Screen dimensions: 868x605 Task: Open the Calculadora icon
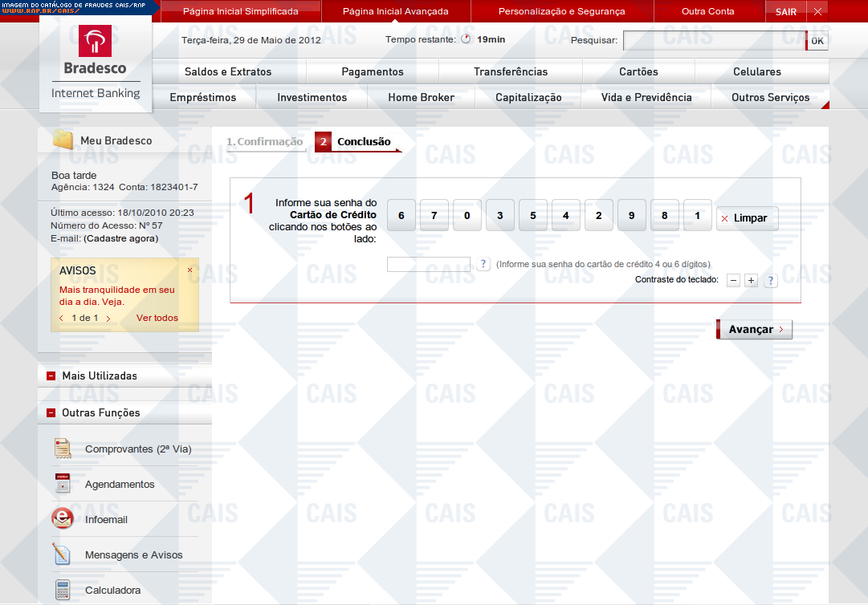tap(63, 590)
